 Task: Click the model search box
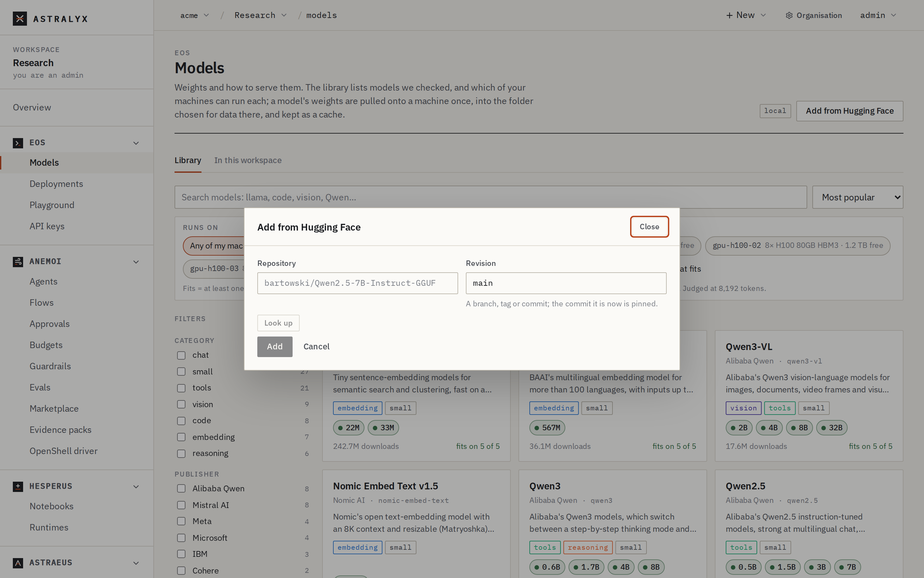click(x=491, y=197)
